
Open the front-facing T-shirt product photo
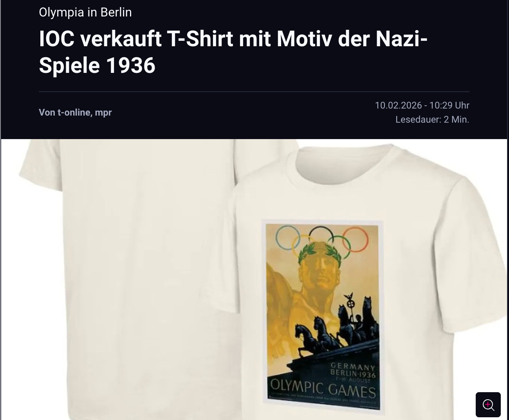click(x=352, y=282)
